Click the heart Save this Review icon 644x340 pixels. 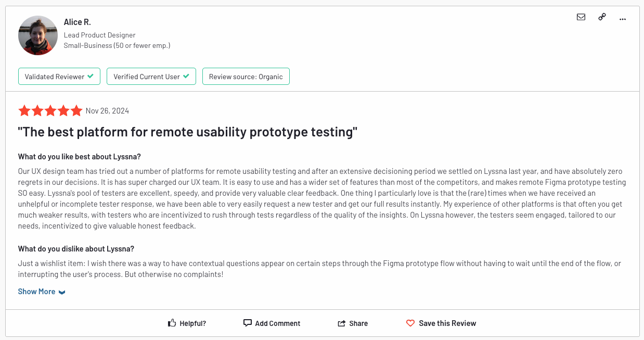410,323
